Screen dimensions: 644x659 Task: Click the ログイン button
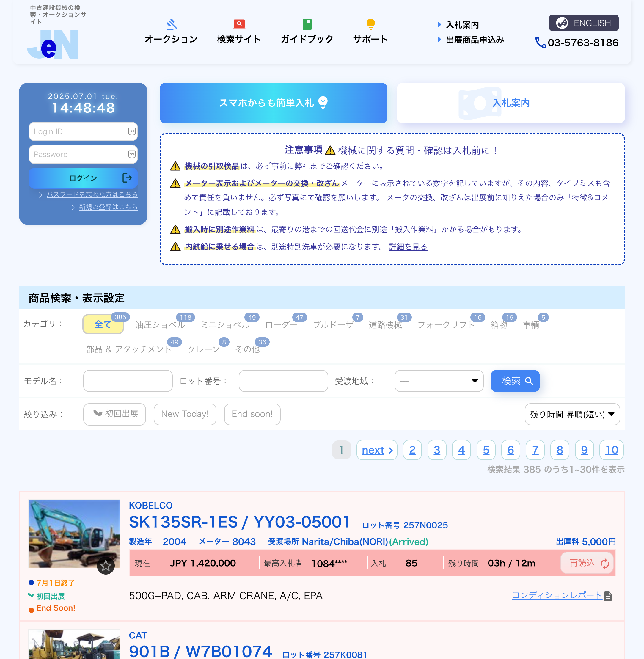pyautogui.click(x=83, y=178)
